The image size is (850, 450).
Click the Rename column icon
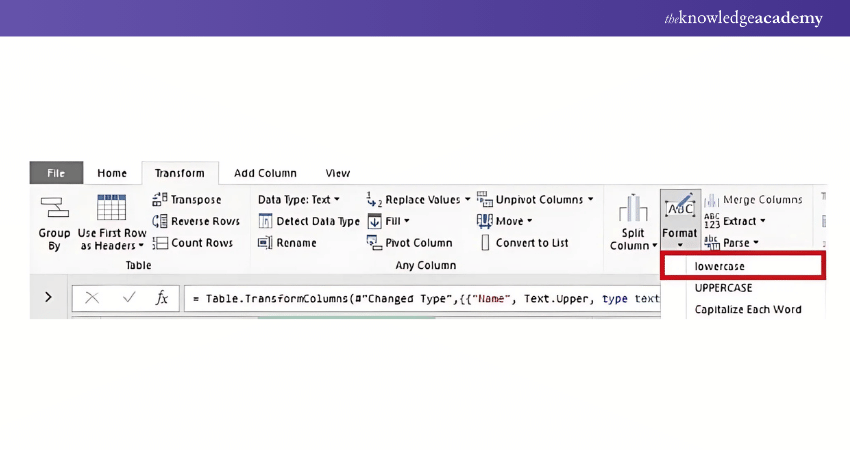(265, 243)
